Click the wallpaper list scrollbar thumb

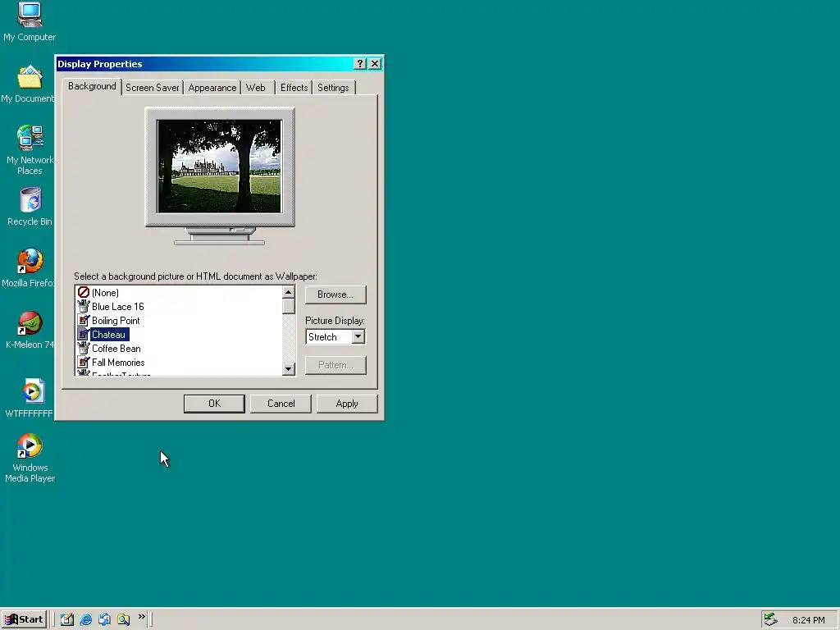point(288,307)
